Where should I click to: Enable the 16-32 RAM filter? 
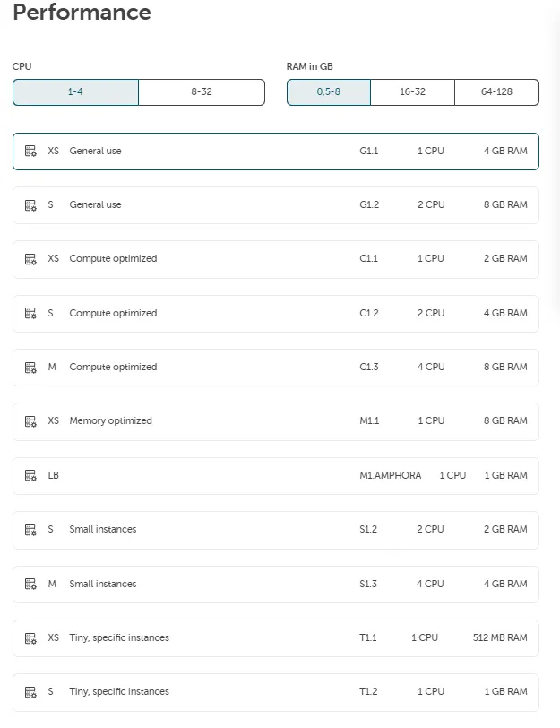pos(411,92)
